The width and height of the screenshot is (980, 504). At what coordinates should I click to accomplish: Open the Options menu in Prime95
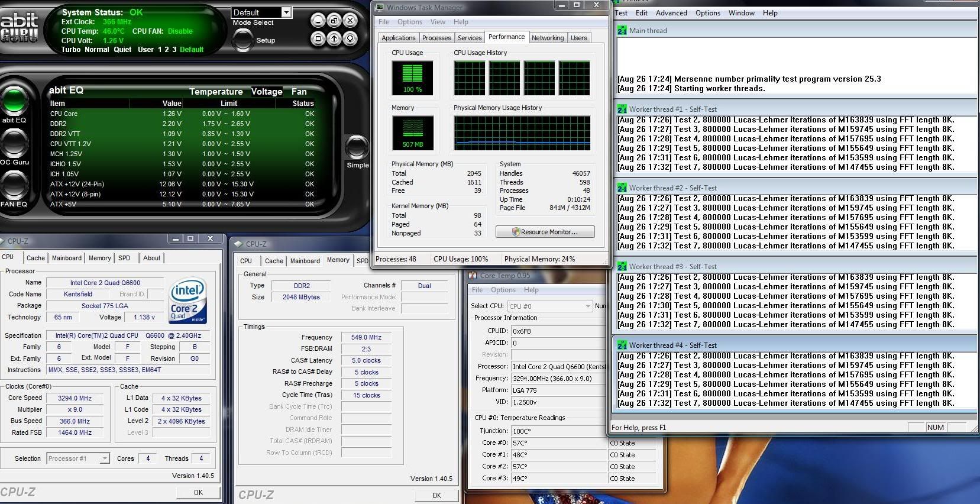708,13
